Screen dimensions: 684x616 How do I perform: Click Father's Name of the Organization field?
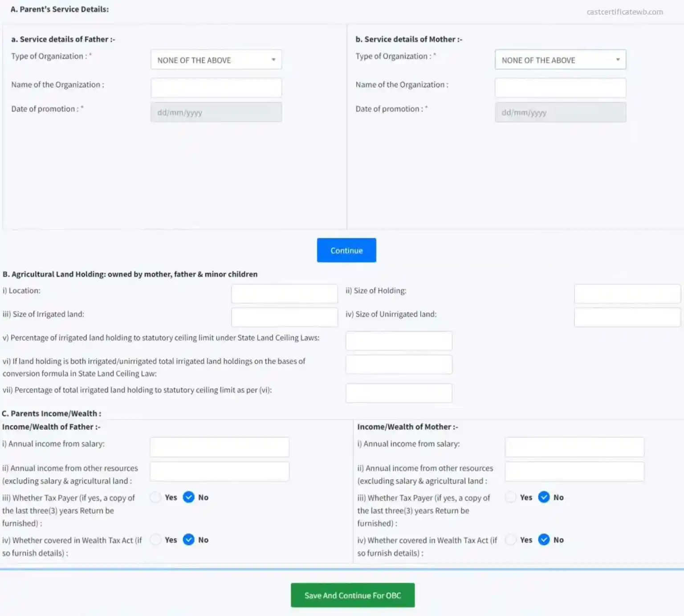[216, 88]
